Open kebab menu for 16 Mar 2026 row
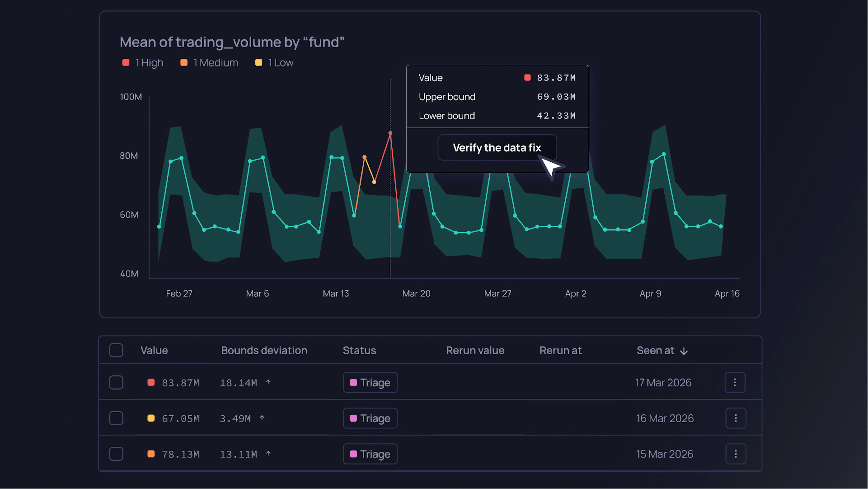 [736, 418]
